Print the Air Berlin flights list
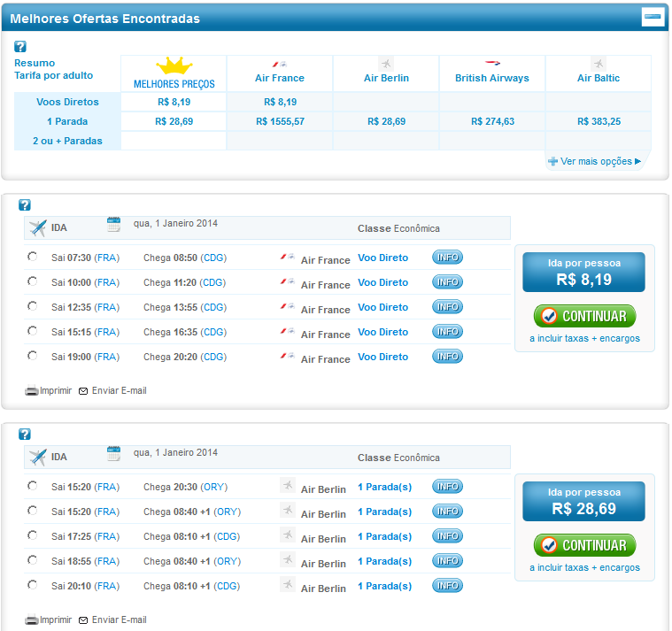Viewport: 672px width, 631px height. pyautogui.click(x=49, y=619)
